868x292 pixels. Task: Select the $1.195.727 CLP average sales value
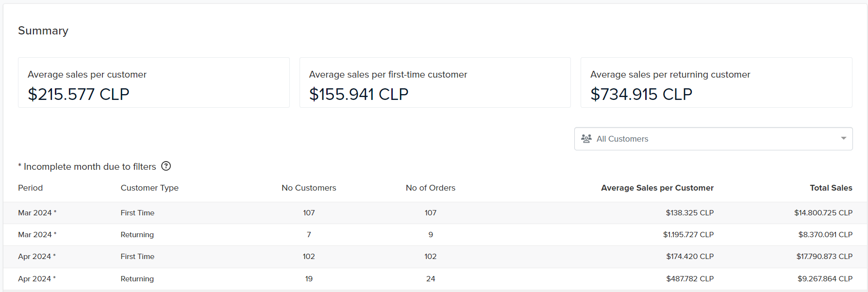(688, 235)
